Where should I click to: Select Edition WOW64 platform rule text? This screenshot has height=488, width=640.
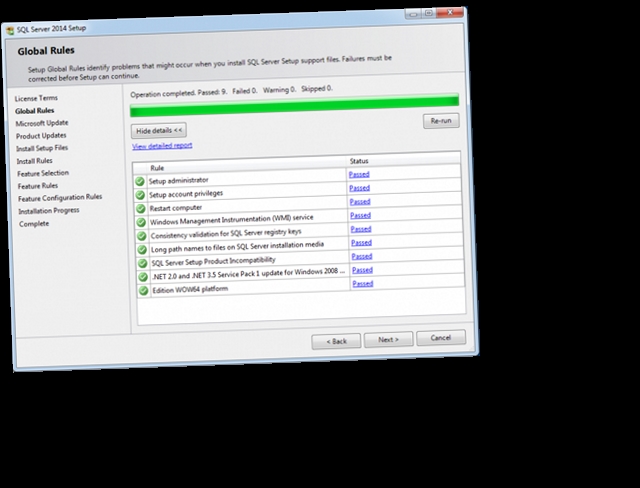(x=190, y=290)
